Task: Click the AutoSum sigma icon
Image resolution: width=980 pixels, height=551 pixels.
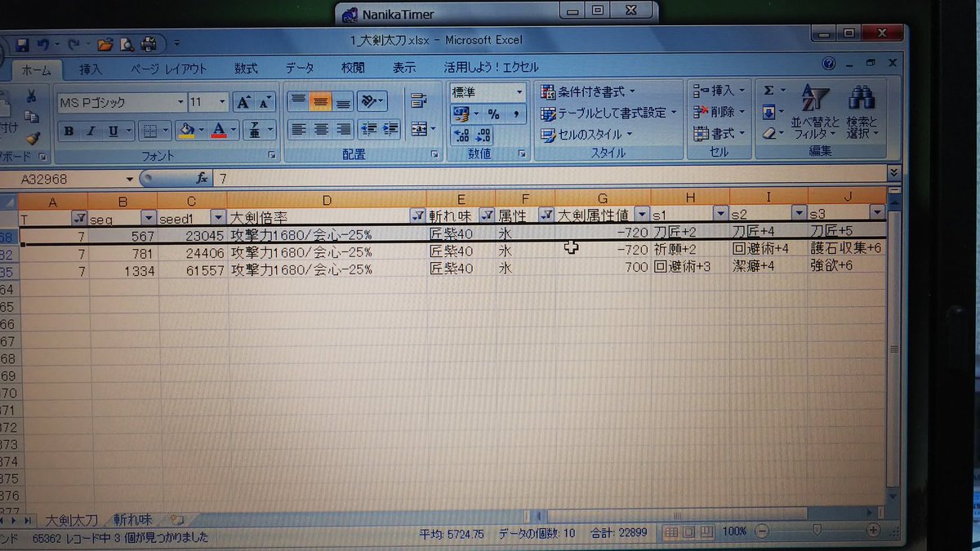Action: point(769,91)
